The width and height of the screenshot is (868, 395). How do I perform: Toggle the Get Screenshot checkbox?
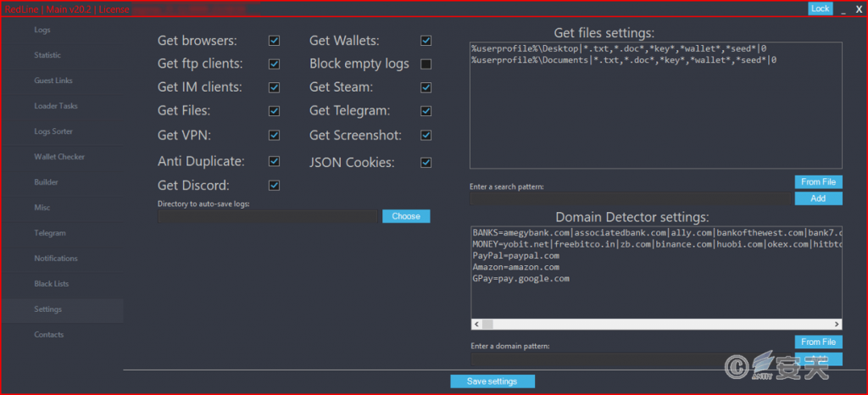[x=426, y=136]
